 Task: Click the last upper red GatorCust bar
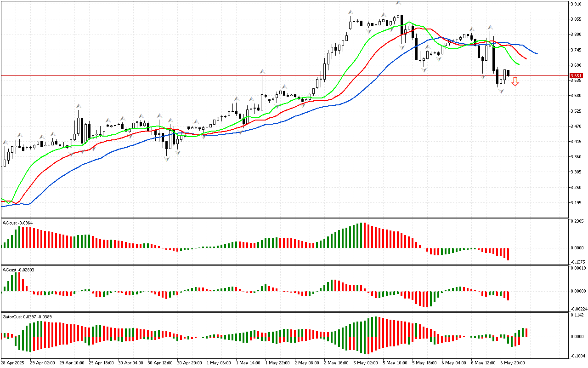coord(526,332)
